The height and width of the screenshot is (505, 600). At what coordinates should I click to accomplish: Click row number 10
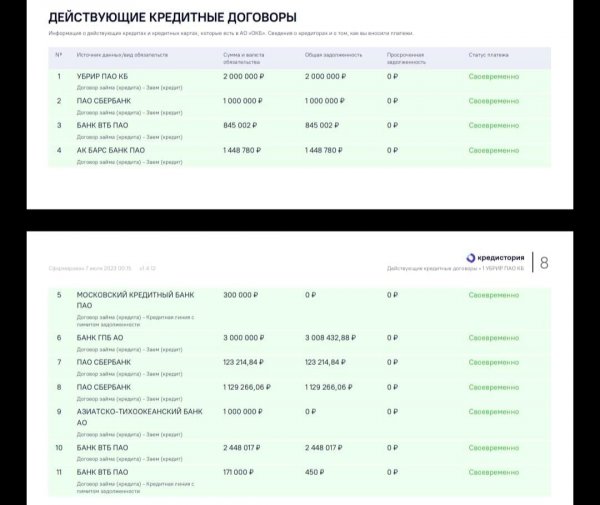pos(59,448)
